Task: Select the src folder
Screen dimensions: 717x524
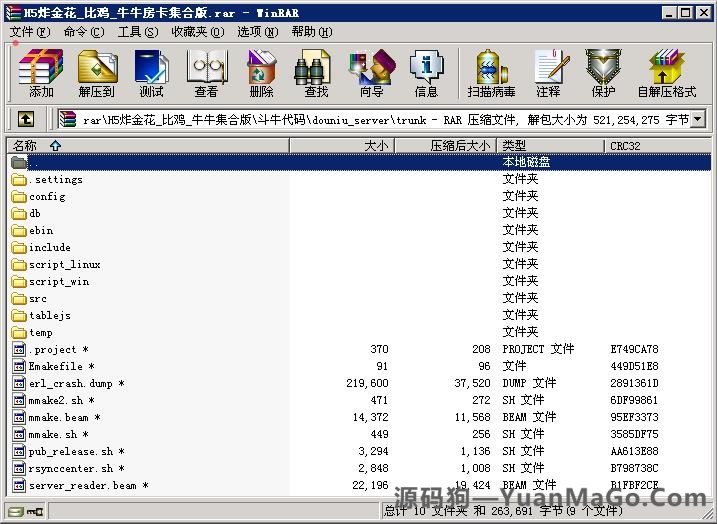Action: (x=29, y=299)
